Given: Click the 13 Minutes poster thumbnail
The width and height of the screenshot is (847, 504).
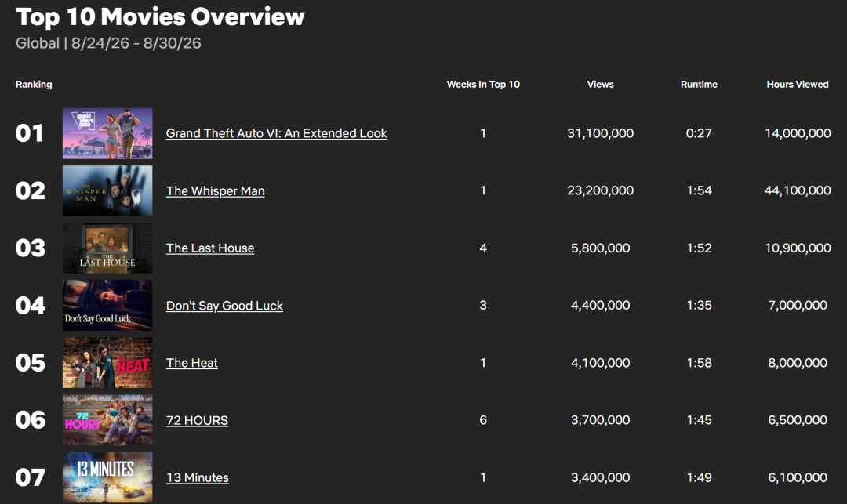Looking at the screenshot, I should pos(107,477).
